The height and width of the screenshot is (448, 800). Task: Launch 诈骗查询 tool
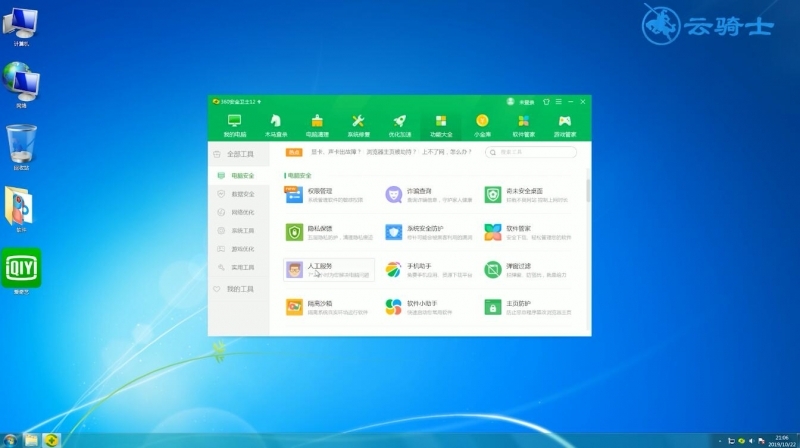(428, 195)
